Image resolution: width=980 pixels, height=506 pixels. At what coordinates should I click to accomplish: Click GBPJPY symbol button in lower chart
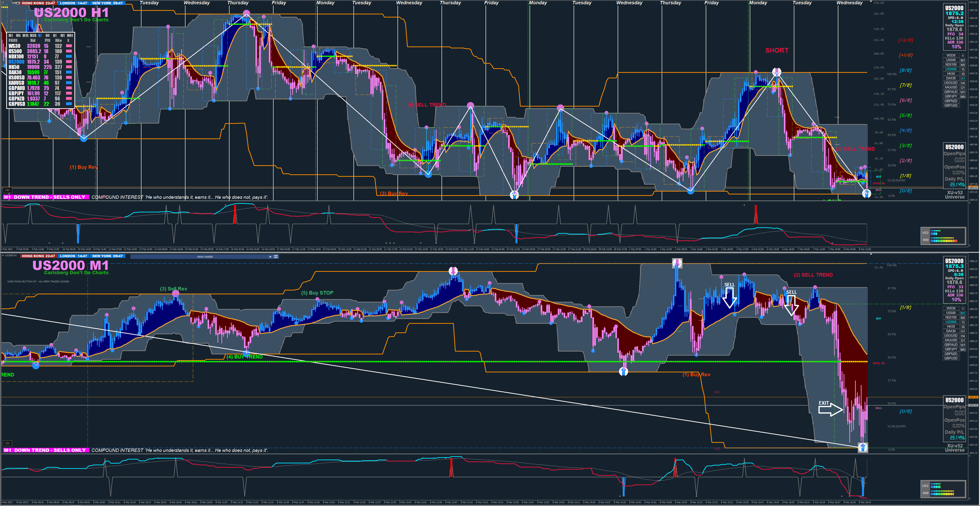click(951, 349)
